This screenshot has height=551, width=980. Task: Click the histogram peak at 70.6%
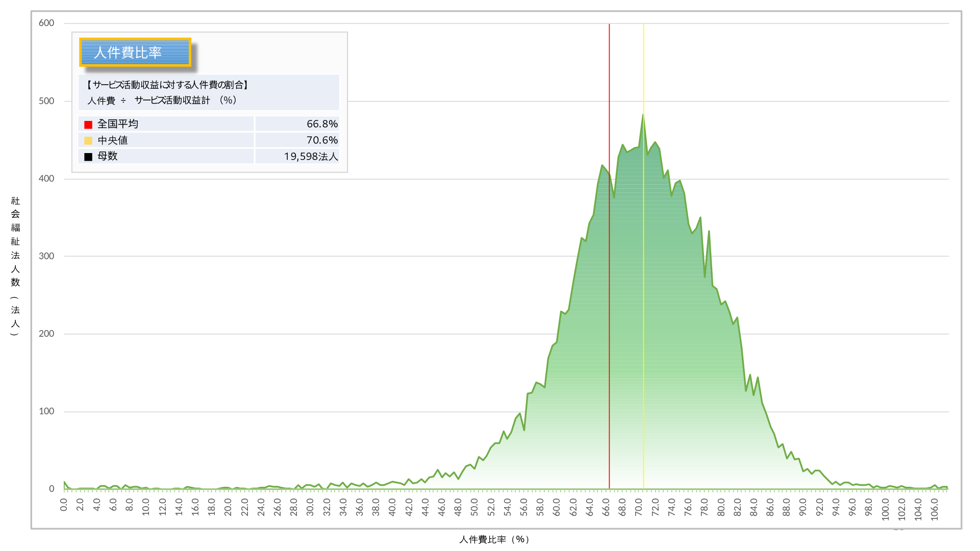[x=643, y=116]
